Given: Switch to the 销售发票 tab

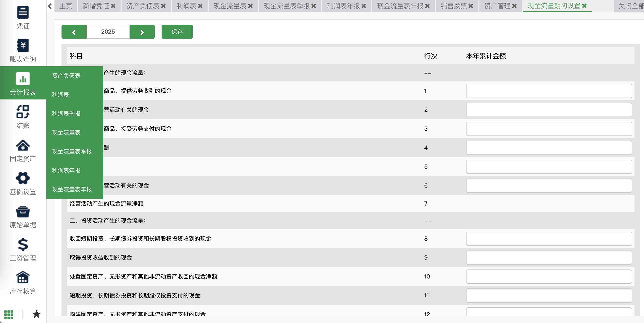Looking at the screenshot, I should coord(454,6).
